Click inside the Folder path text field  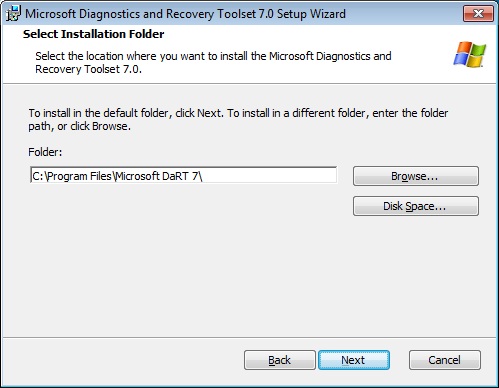point(183,175)
